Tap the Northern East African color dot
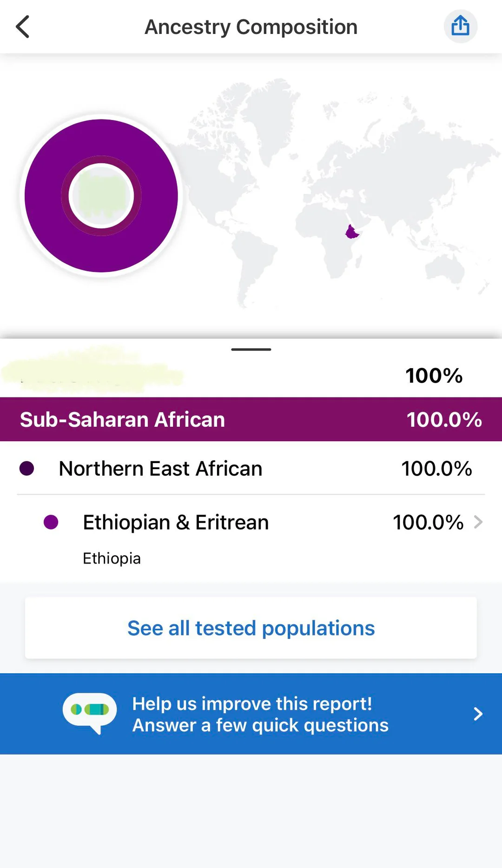502x868 pixels. point(27,468)
